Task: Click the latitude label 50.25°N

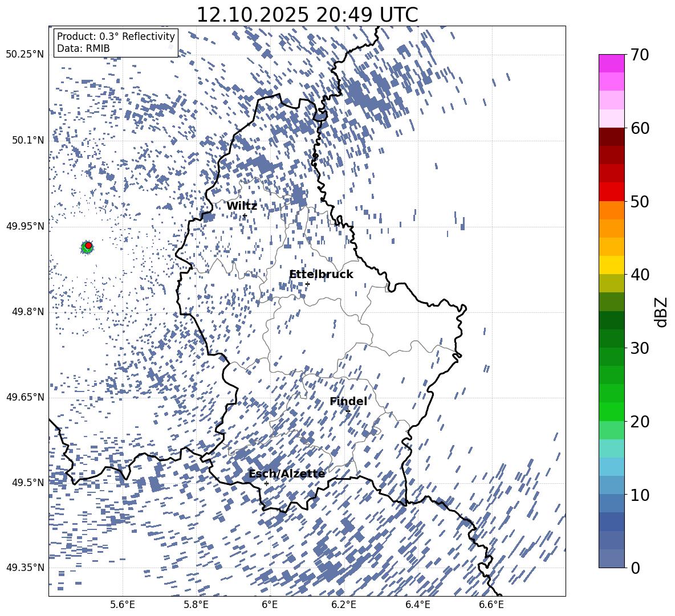Action: [x=25, y=55]
